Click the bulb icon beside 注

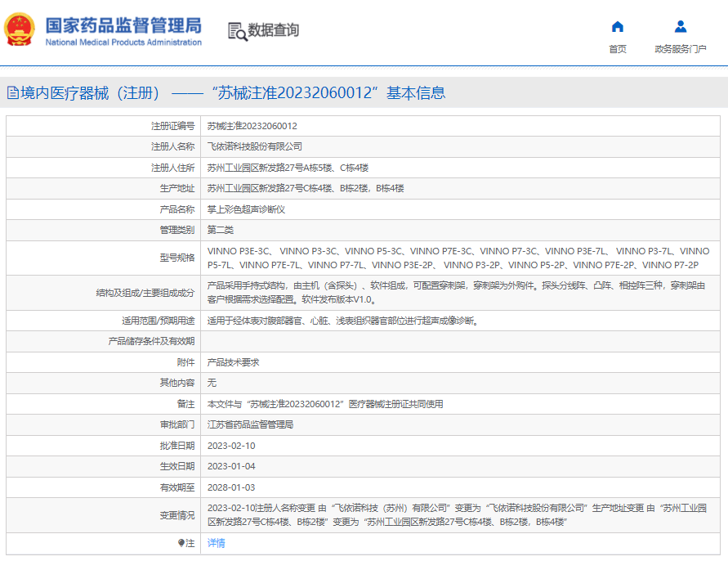coord(181,543)
